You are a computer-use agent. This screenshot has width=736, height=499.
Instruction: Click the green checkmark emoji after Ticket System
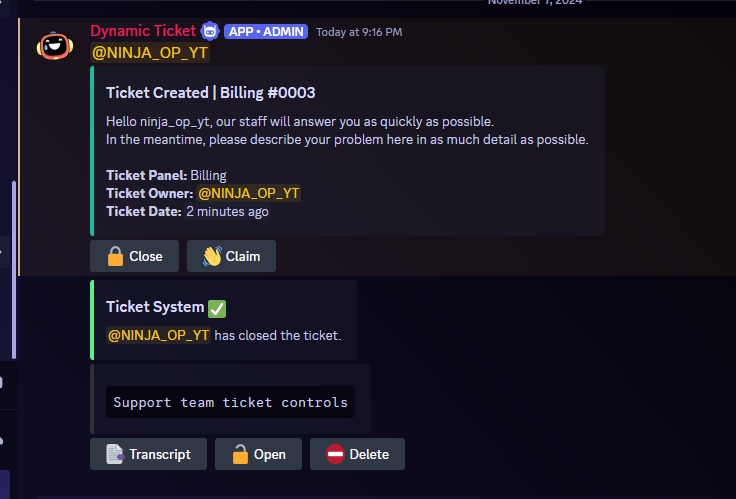[217, 308]
